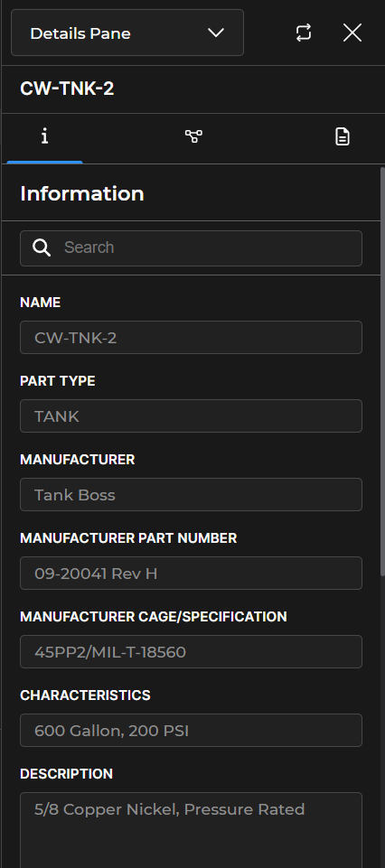385x868 pixels.
Task: Switch to the connections graph tab icon
Action: click(x=193, y=136)
